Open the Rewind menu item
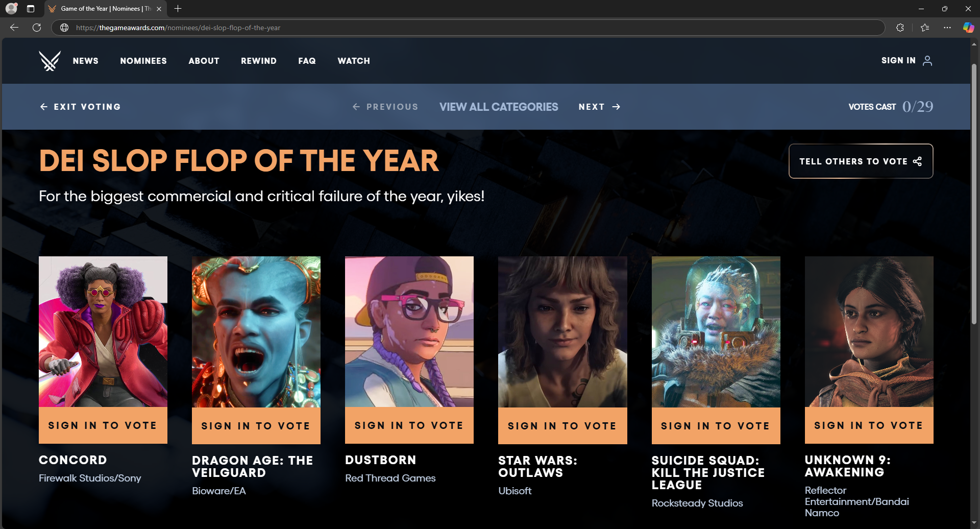980x529 pixels. pos(259,61)
